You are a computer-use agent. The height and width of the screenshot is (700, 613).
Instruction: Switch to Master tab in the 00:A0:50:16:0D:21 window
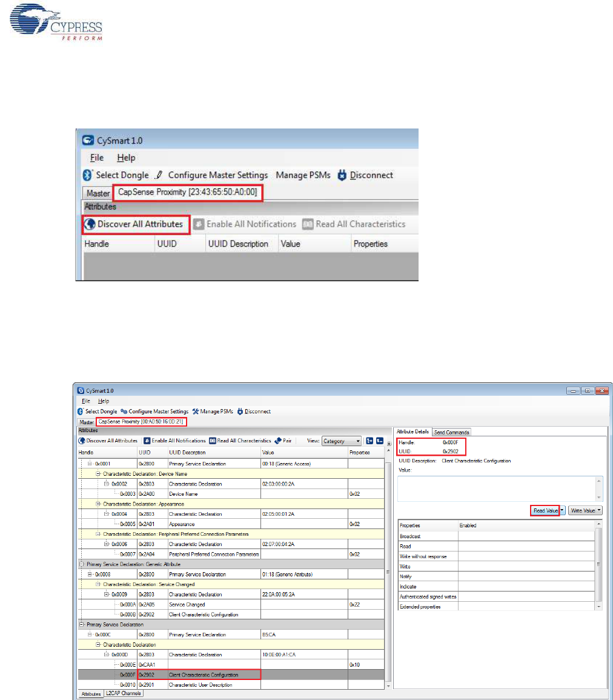[87, 422]
